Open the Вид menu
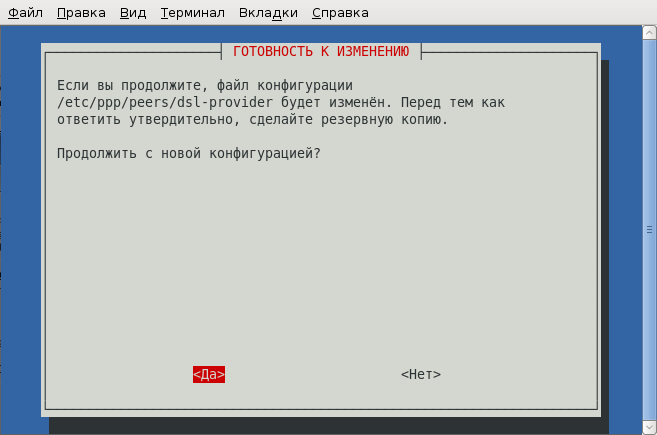Image resolution: width=657 pixels, height=435 pixels. (133, 13)
